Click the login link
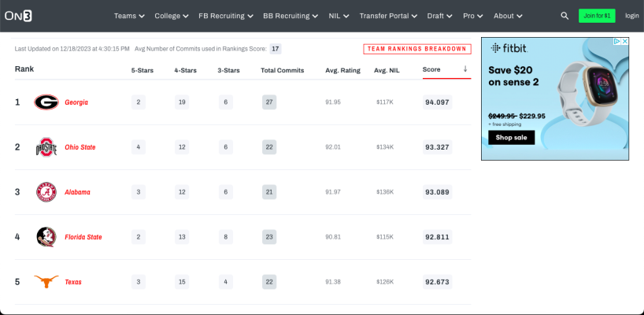The height and width of the screenshot is (315, 644). point(632,16)
